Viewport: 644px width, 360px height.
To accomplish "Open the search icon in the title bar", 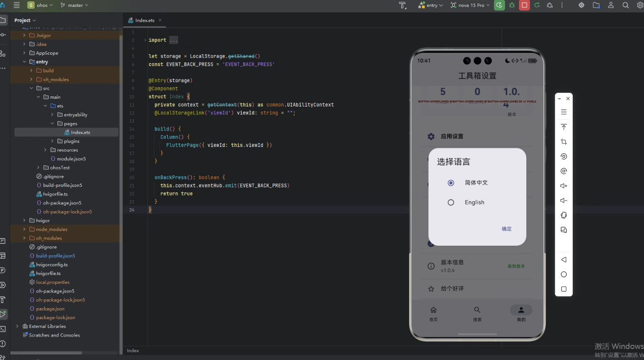I will pyautogui.click(x=626, y=5).
